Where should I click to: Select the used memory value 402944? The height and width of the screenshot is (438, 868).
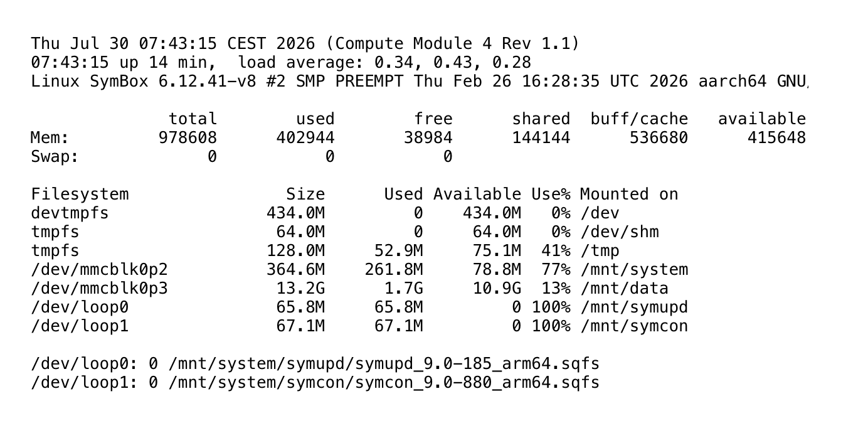[x=305, y=138]
